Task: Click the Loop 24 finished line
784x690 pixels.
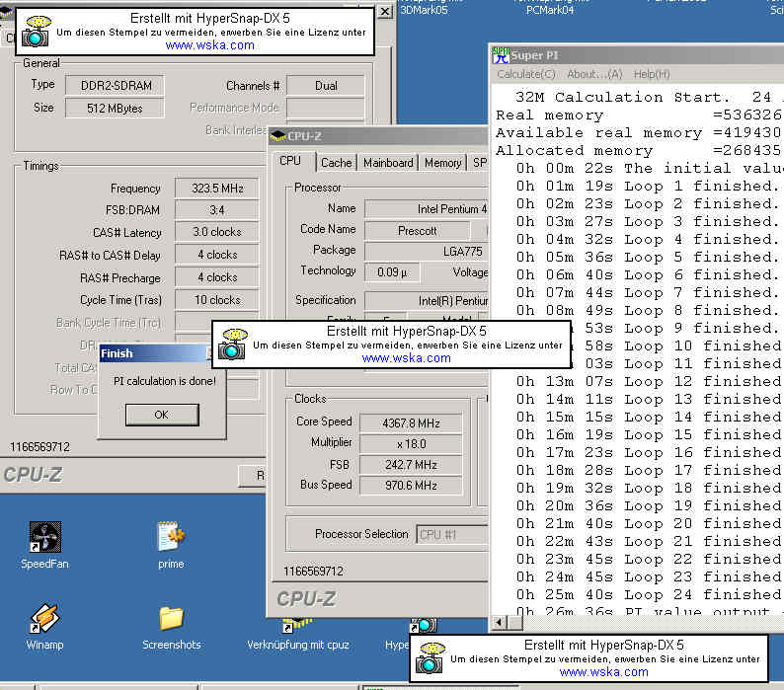Action: pos(649,594)
